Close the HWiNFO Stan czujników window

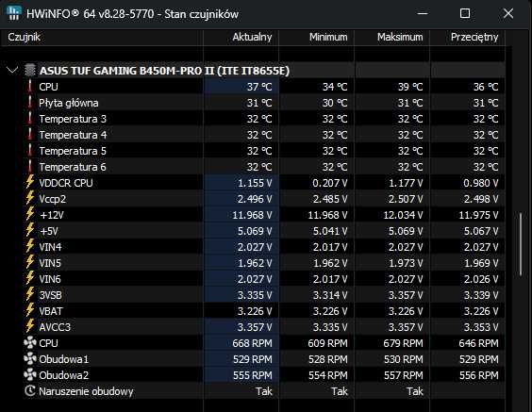(x=507, y=13)
